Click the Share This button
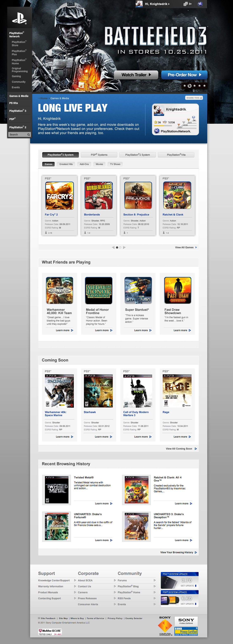This screenshot has height=644, width=233. coord(194,98)
